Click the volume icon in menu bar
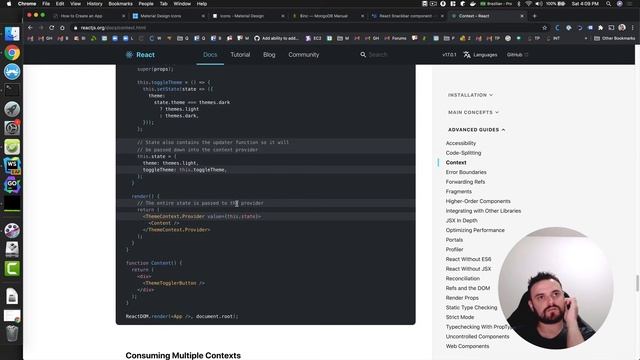 tap(539, 4)
